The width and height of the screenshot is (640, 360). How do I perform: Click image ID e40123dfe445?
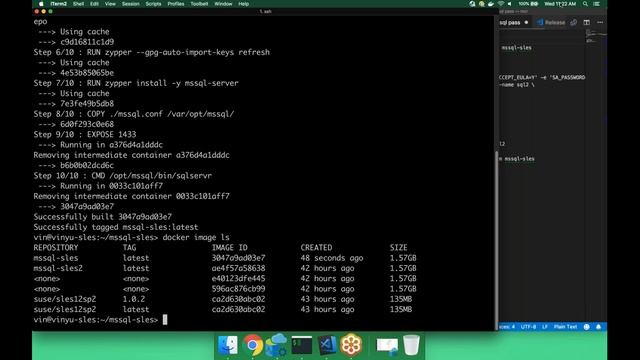pyautogui.click(x=238, y=278)
